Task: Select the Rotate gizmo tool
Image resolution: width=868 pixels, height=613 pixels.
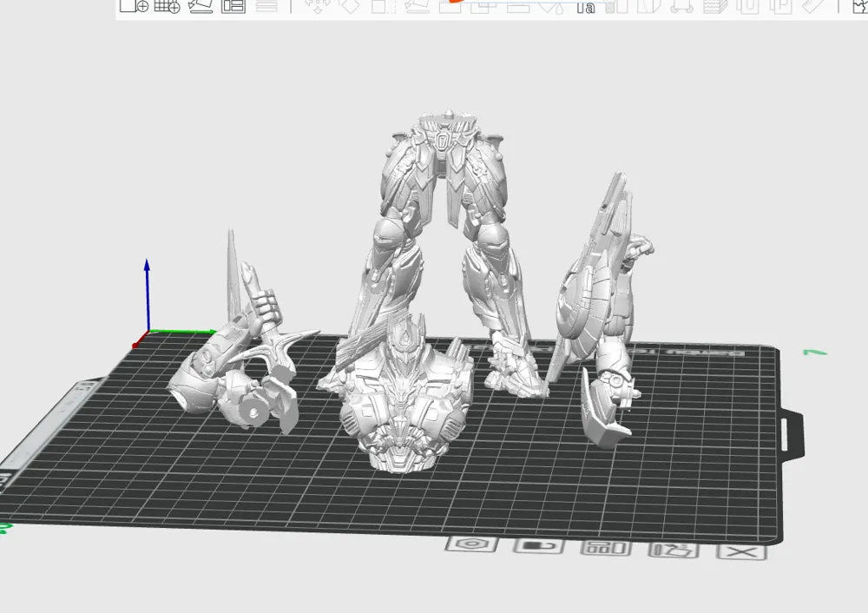Action: pyautogui.click(x=349, y=6)
